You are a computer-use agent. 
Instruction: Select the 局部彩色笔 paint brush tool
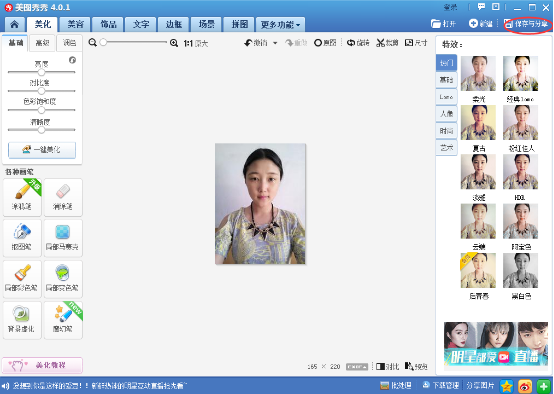(22, 279)
